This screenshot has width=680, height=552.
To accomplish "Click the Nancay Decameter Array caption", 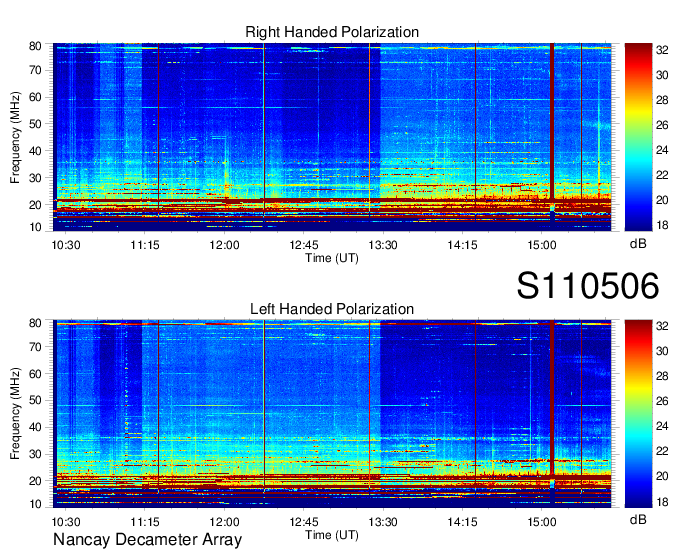I will [x=147, y=540].
